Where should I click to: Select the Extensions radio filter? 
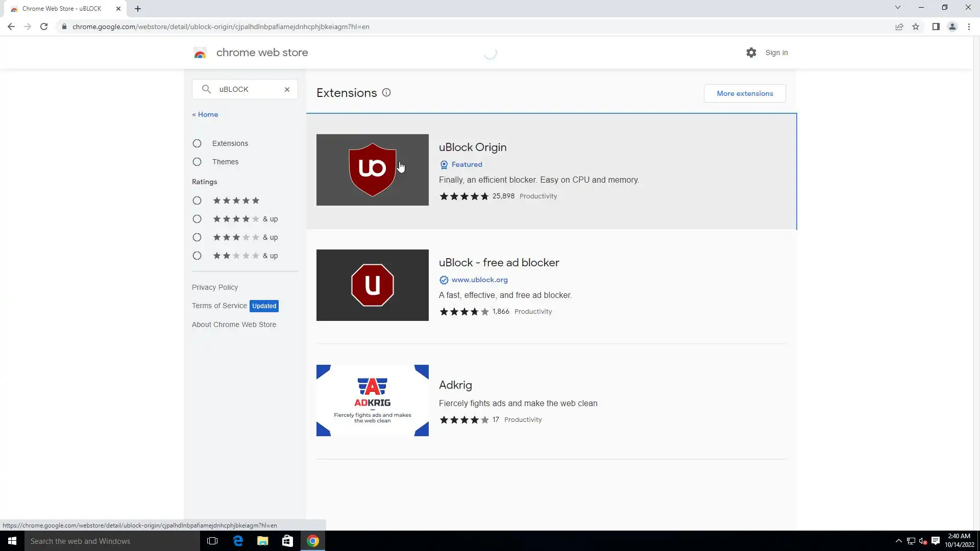click(x=197, y=143)
